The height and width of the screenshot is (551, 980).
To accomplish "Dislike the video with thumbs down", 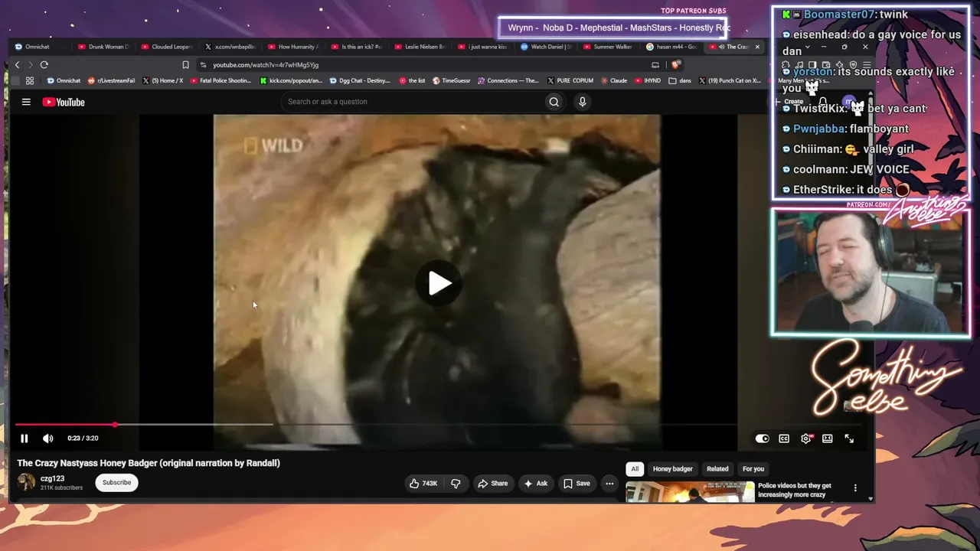I will coord(456,484).
